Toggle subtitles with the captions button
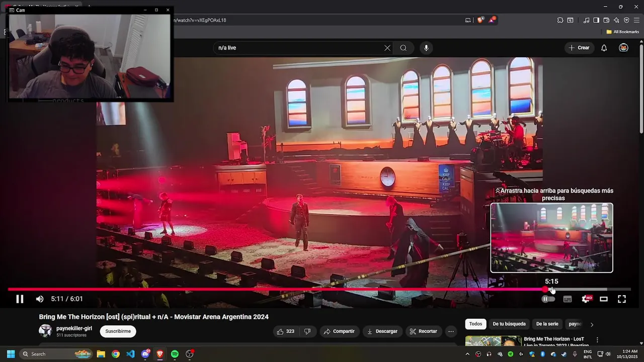644x362 pixels. (568, 299)
